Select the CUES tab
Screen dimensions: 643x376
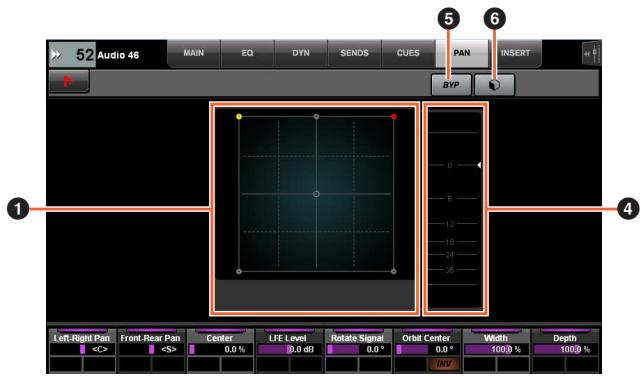click(x=408, y=53)
